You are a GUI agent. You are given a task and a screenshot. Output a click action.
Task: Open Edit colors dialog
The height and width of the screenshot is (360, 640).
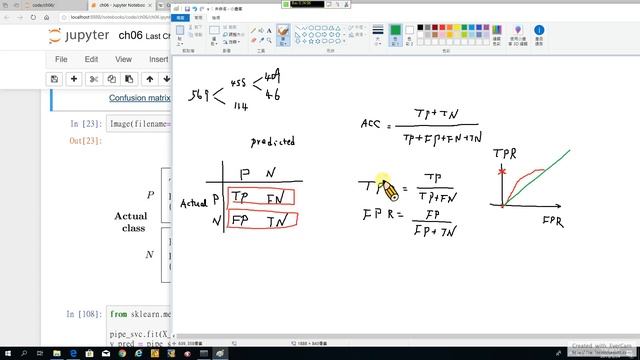(x=497, y=35)
